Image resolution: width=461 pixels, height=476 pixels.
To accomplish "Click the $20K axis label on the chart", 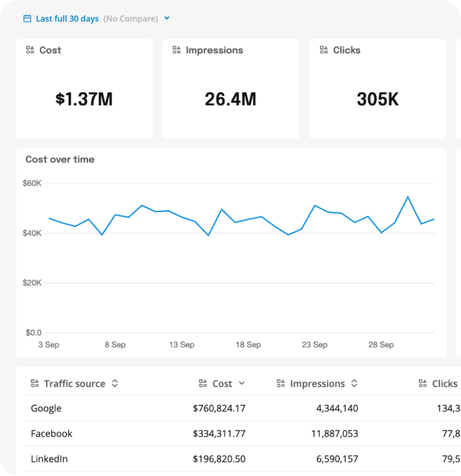I will pyautogui.click(x=32, y=283).
